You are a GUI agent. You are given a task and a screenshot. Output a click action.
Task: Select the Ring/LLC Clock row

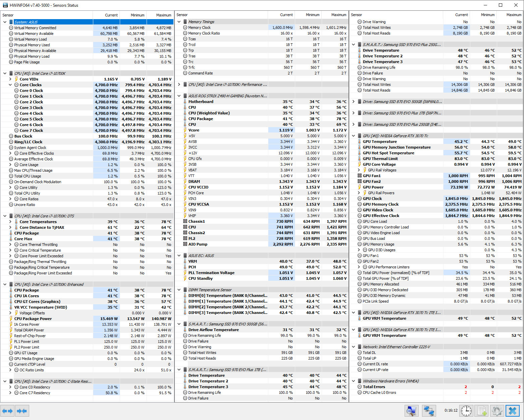tap(87, 142)
